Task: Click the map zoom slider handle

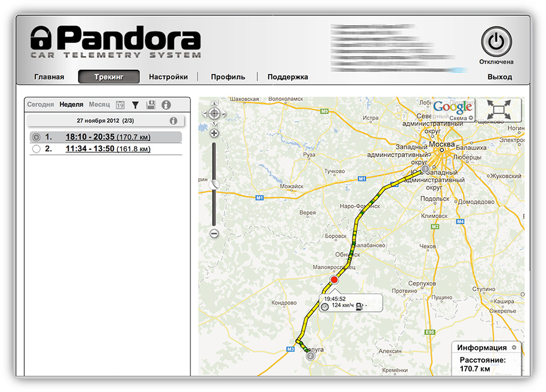Action: pyautogui.click(x=214, y=185)
